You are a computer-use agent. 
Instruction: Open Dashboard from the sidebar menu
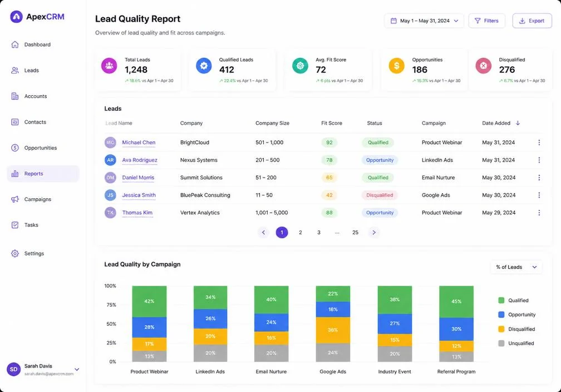[43, 45]
